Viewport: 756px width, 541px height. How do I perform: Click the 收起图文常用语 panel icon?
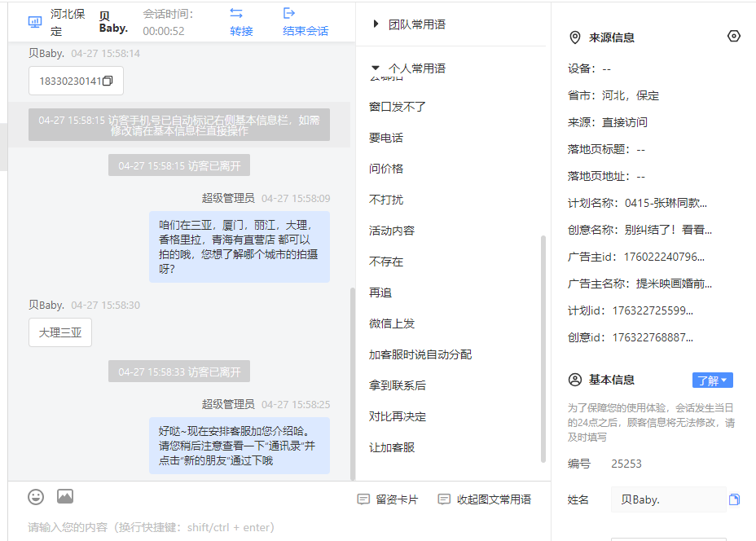pyautogui.click(x=444, y=499)
